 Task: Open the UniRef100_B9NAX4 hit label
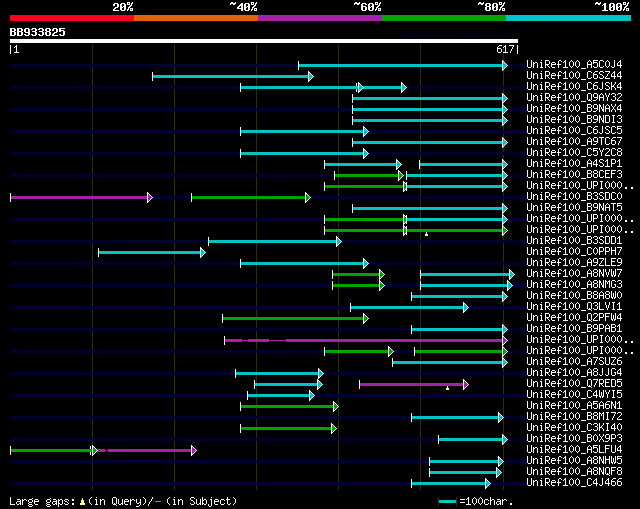574,108
